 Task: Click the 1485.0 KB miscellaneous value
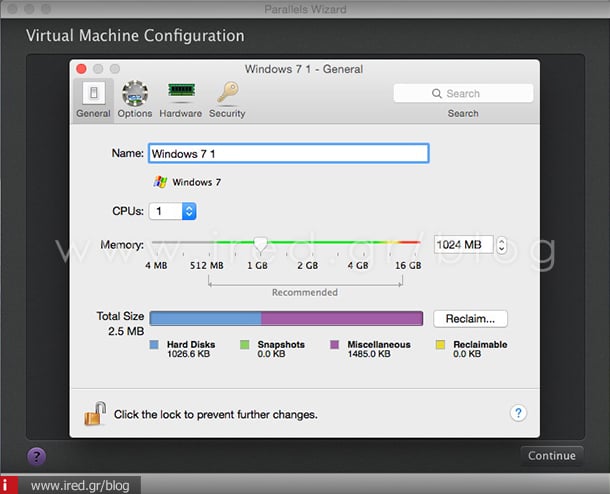[369, 354]
